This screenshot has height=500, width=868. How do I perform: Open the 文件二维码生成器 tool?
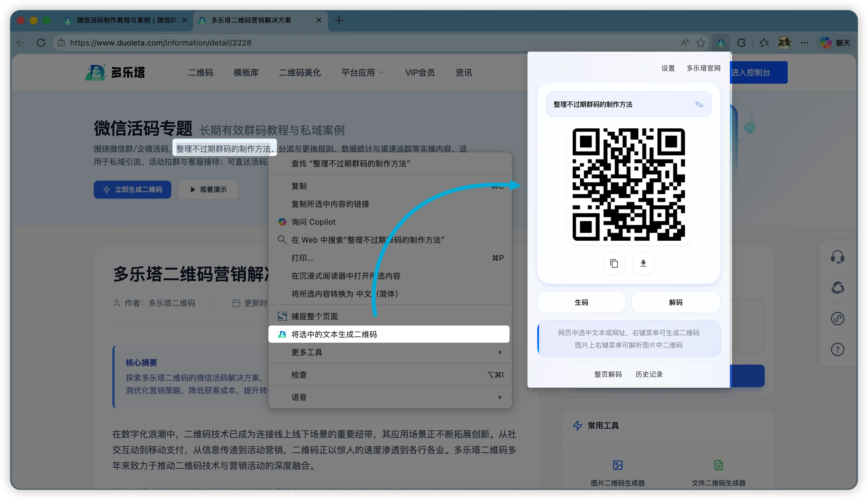point(718,472)
